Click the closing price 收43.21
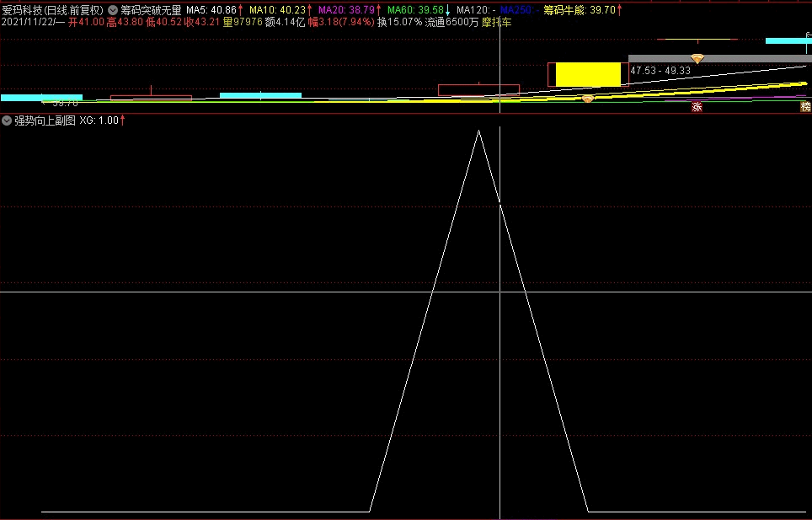812x520 pixels. 202,22
